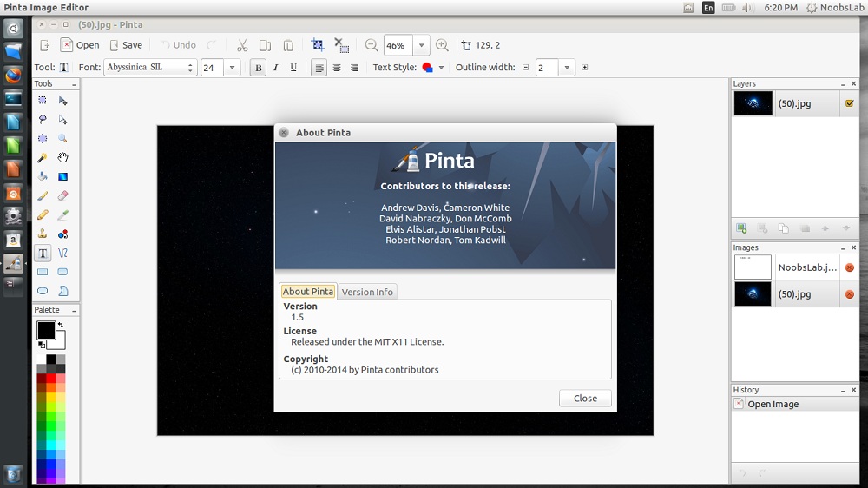Increase outline width with plus button
The width and height of the screenshot is (868, 488).
[x=584, y=68]
